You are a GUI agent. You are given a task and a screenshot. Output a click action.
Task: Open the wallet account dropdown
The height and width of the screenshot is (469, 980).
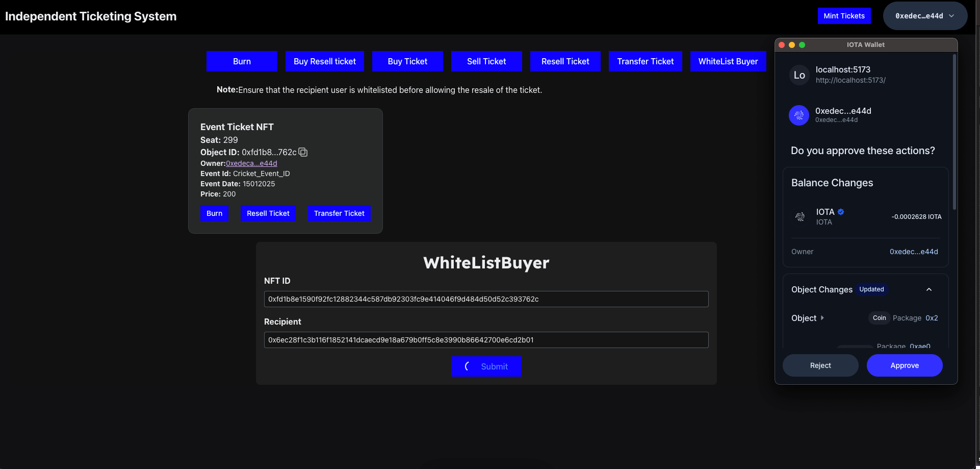(952, 16)
